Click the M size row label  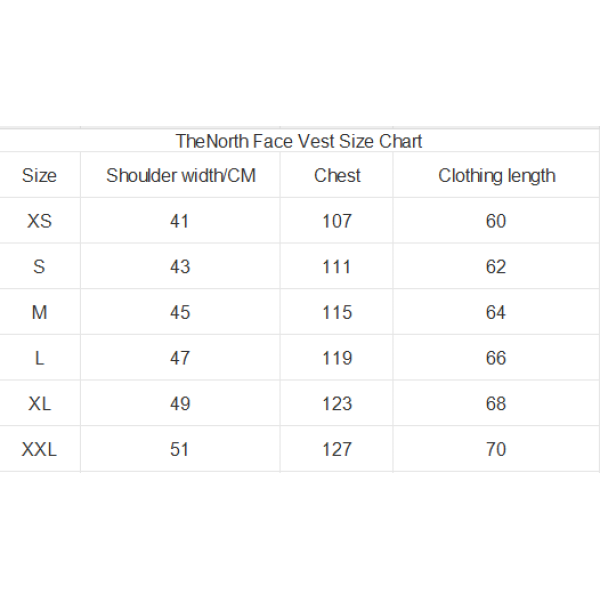39,312
